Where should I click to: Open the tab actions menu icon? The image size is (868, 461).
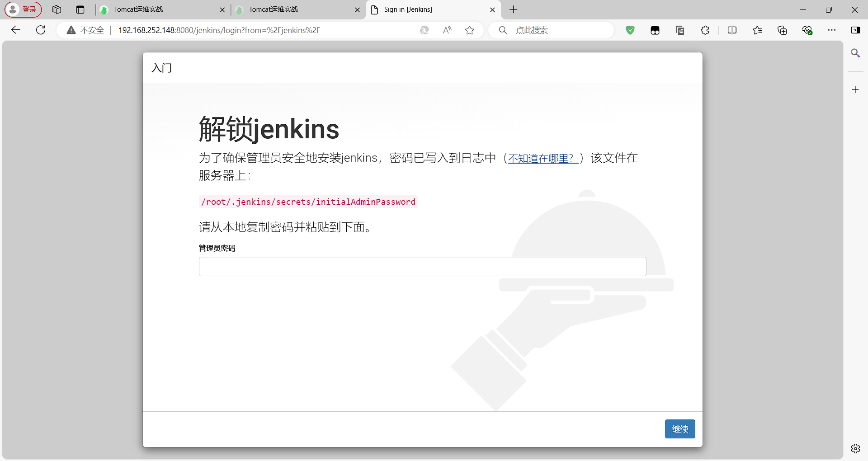(80, 9)
